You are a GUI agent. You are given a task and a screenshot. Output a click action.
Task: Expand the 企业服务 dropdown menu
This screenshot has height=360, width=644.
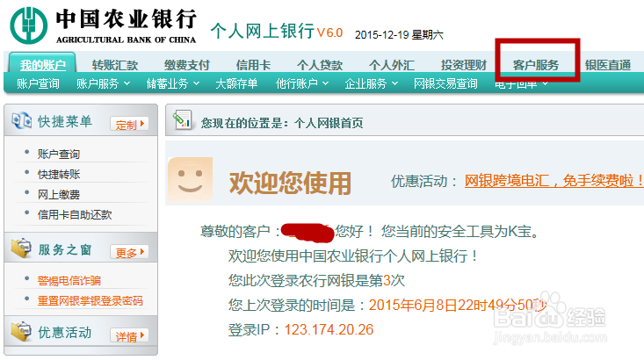pos(372,83)
